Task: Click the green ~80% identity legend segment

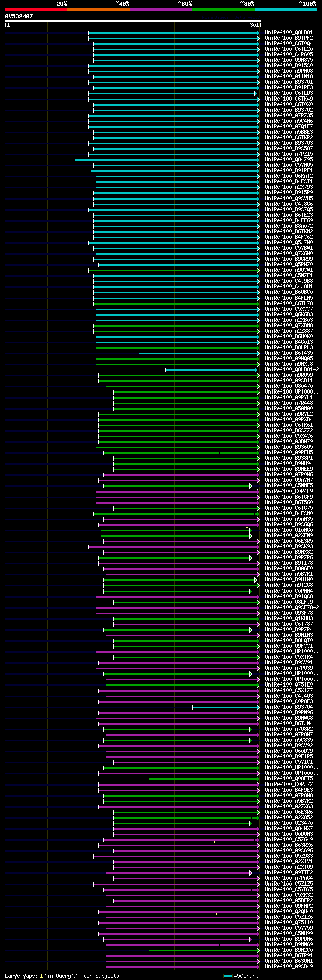Action: (x=223, y=9)
